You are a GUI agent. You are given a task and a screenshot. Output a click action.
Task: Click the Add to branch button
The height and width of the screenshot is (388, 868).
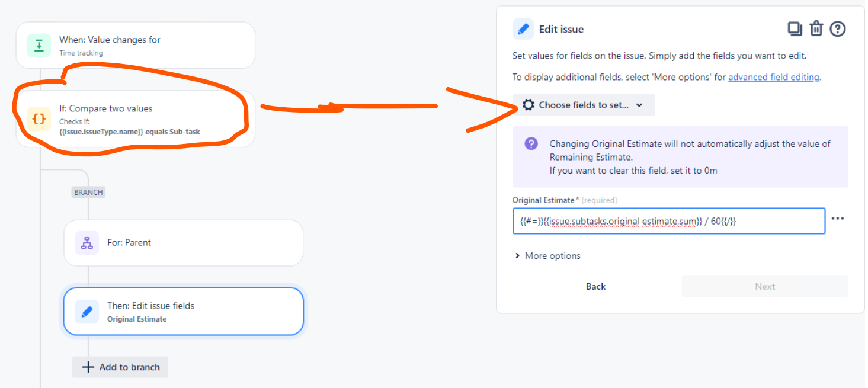[120, 367]
